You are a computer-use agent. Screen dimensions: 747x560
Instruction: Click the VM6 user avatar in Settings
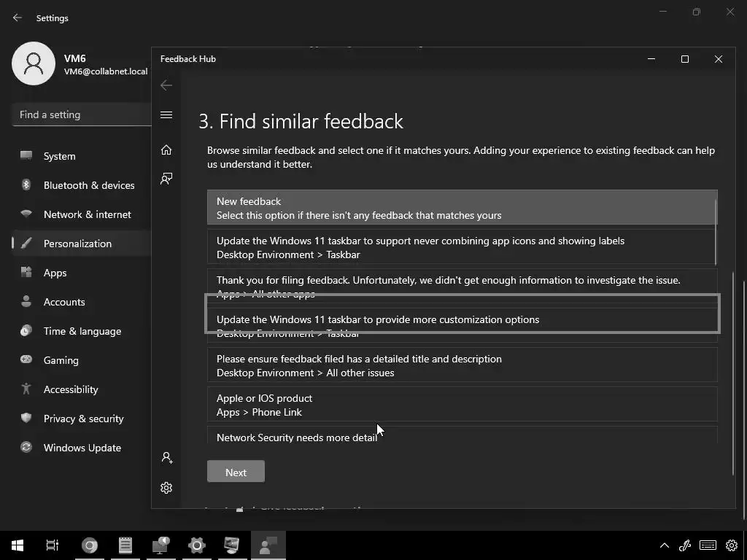tap(34, 63)
